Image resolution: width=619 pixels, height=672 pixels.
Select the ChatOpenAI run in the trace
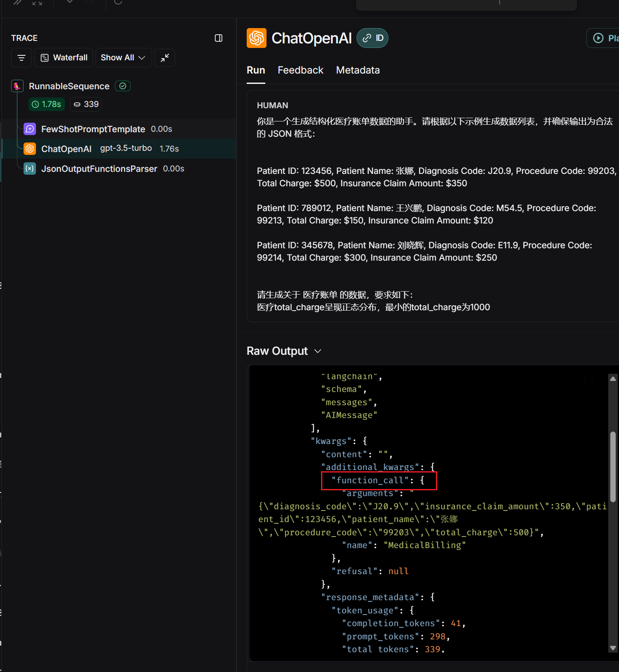118,149
